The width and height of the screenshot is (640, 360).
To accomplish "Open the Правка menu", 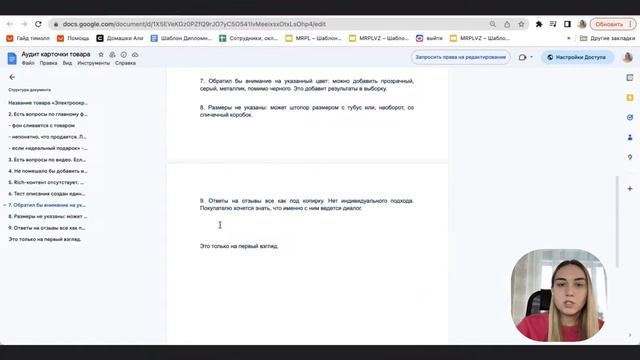I will (48, 63).
